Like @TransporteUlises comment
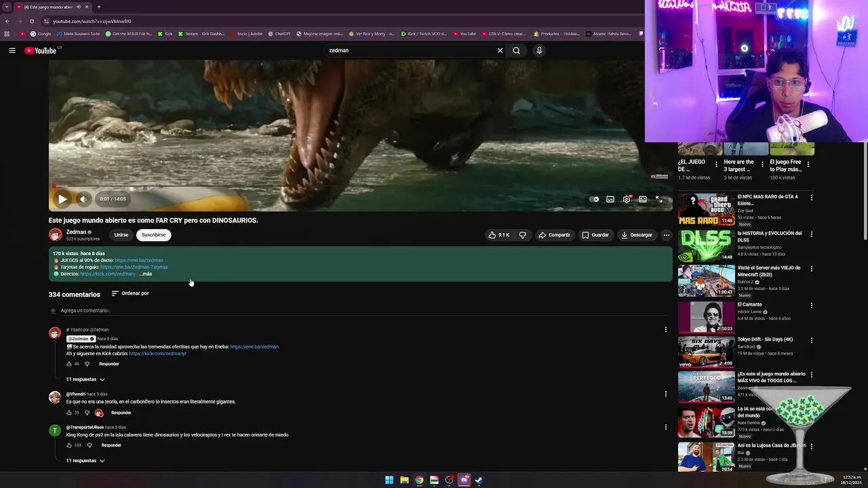Screen dimensions: 868x488 (69, 445)
